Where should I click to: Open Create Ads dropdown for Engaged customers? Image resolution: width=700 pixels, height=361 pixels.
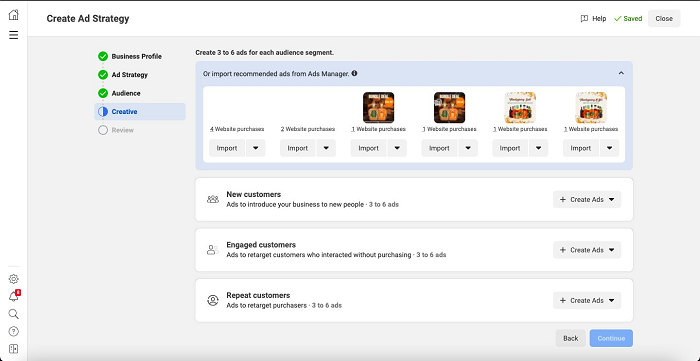[587, 250]
